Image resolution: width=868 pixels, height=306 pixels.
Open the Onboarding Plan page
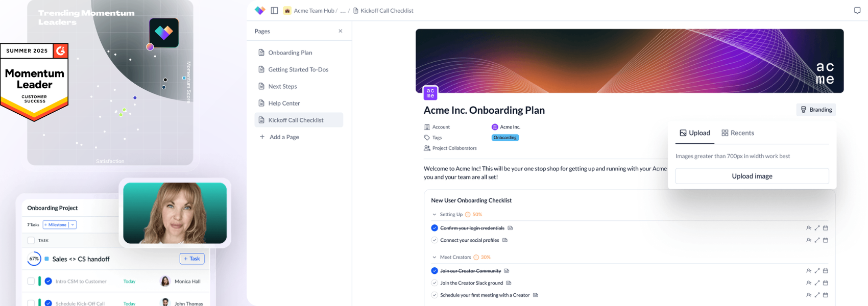290,53
